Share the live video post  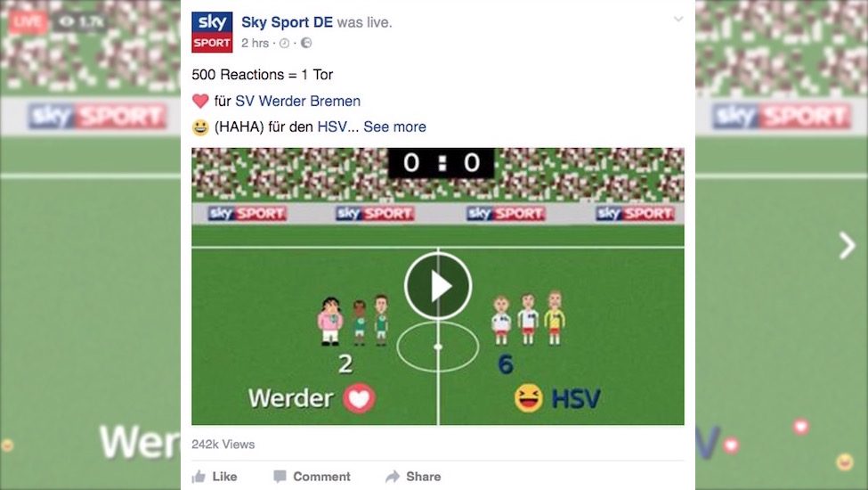tap(413, 476)
